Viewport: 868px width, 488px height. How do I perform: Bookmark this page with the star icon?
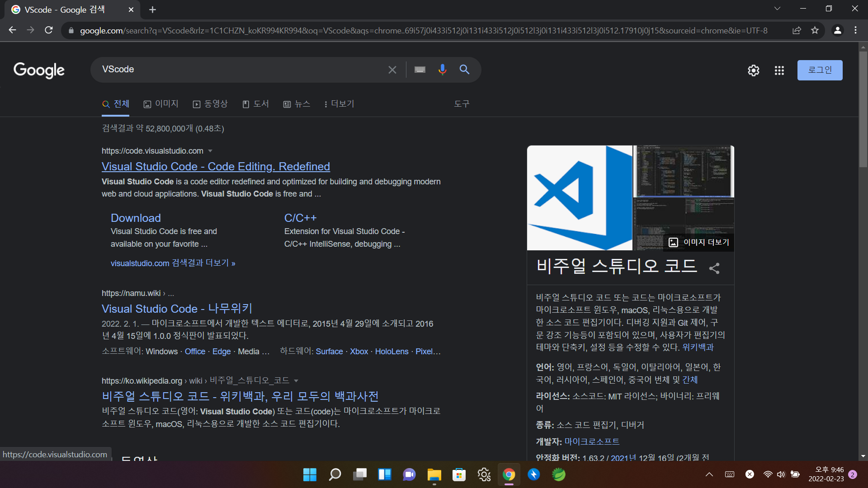tap(815, 30)
